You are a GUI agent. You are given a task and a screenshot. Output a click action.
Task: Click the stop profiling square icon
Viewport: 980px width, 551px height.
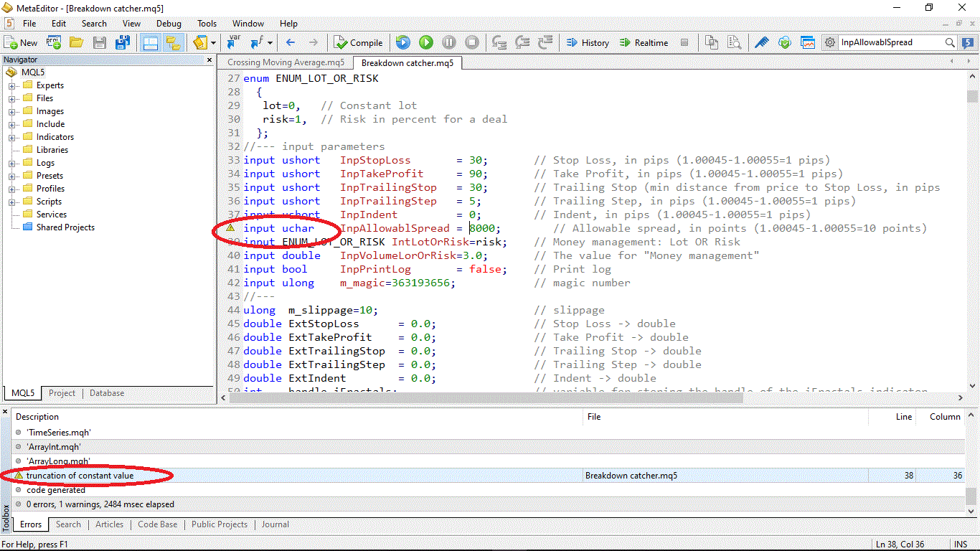[x=684, y=43]
